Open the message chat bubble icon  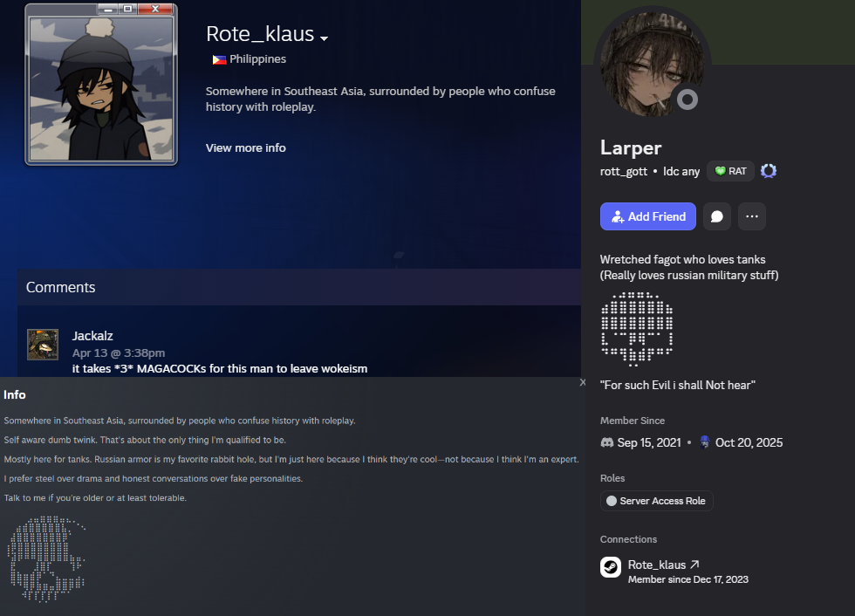point(717,216)
